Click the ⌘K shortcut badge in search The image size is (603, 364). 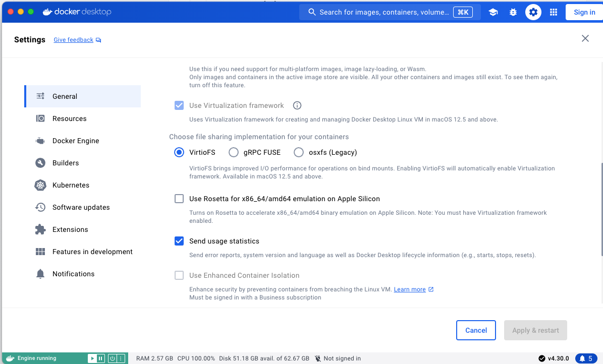coord(463,12)
